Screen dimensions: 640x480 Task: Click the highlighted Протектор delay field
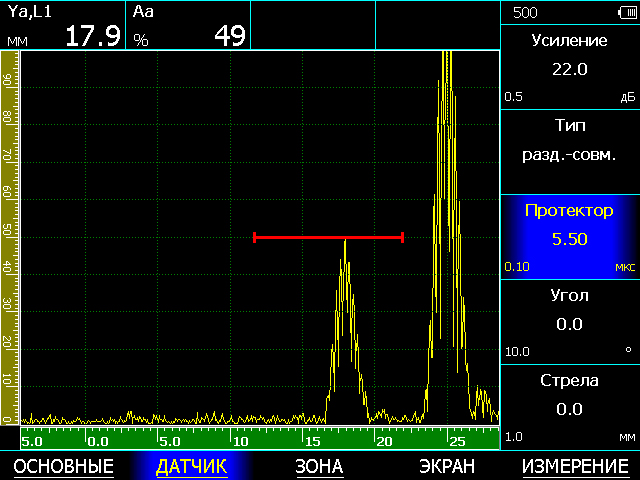[569, 236]
